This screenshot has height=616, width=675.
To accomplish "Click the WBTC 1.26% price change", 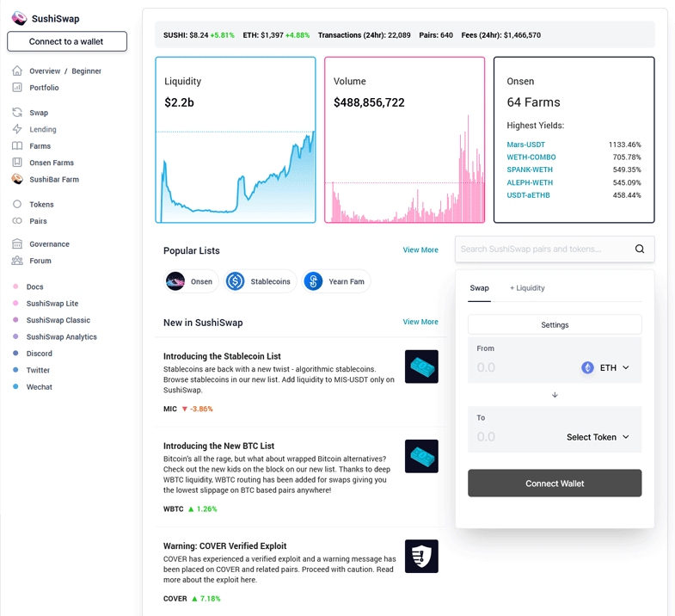I will [x=190, y=508].
